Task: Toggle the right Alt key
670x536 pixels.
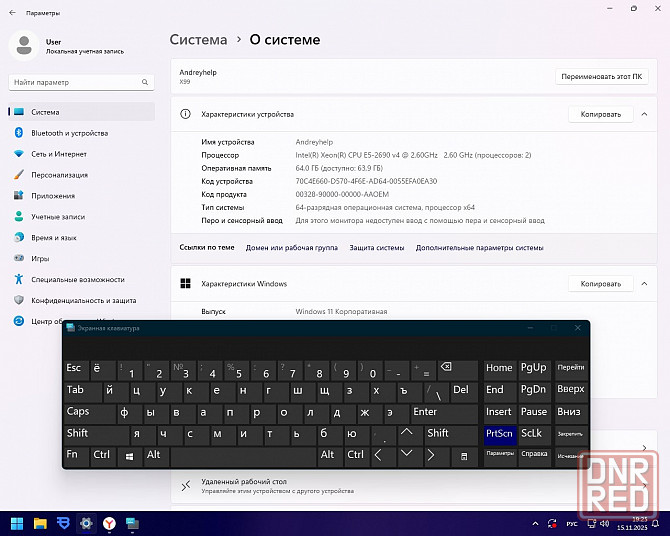Action: (x=330, y=457)
